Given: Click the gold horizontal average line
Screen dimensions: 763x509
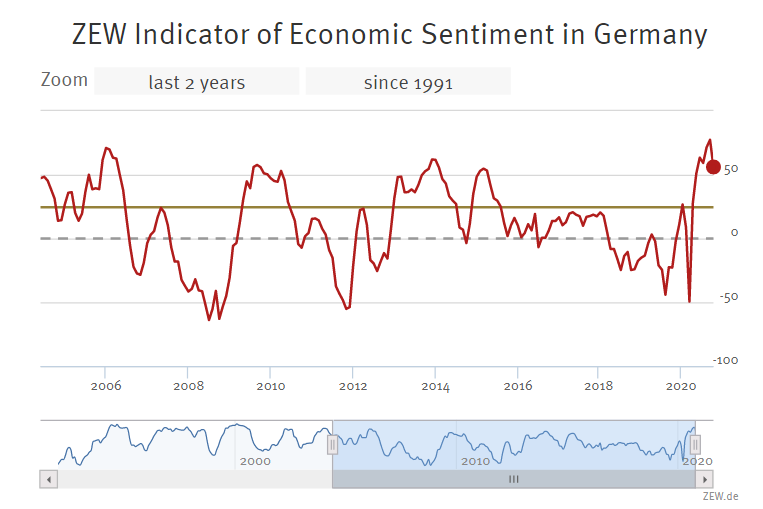Looking at the screenshot, I should coord(400,207).
